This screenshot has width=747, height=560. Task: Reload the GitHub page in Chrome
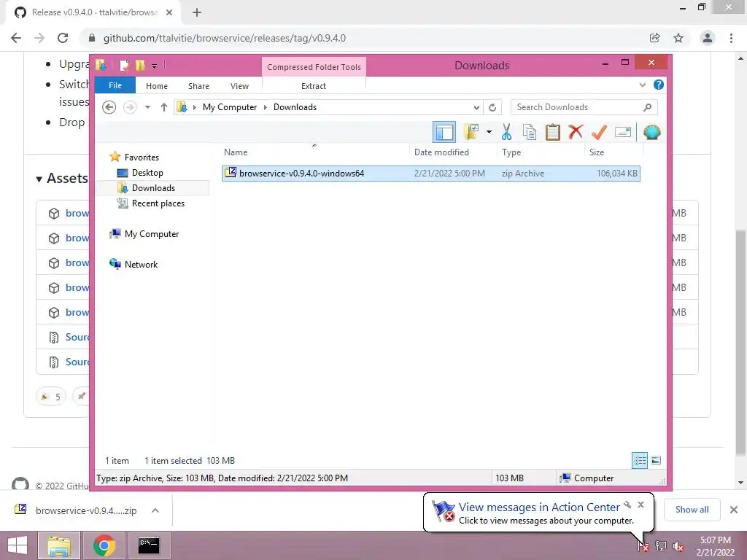(x=63, y=38)
